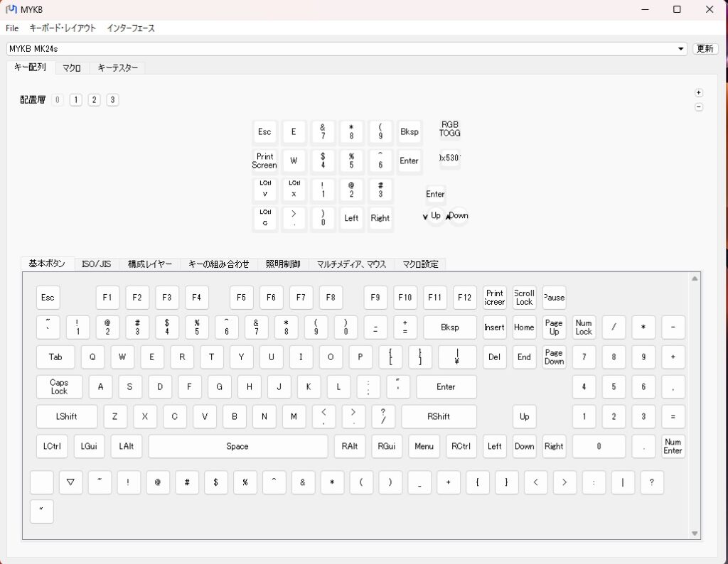Pick the Tab keycode
This screenshot has height=564, width=728.
pos(55,357)
